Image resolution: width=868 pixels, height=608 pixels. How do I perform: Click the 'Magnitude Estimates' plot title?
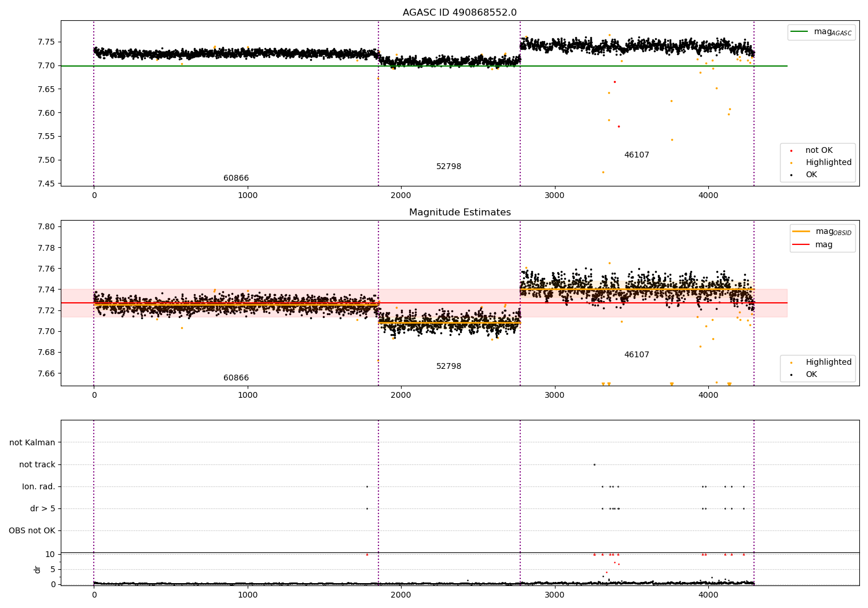[x=459, y=213]
